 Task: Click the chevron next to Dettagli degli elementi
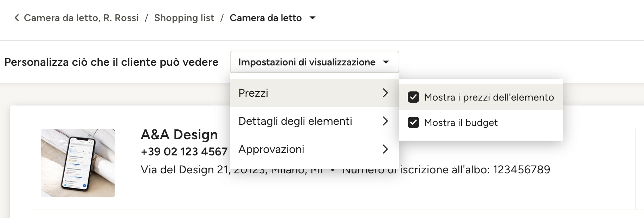click(x=385, y=121)
